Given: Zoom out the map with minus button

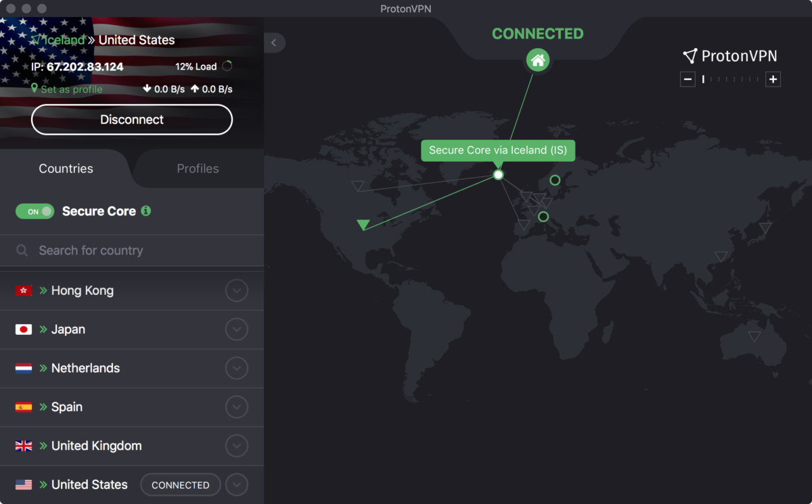Looking at the screenshot, I should point(687,80).
